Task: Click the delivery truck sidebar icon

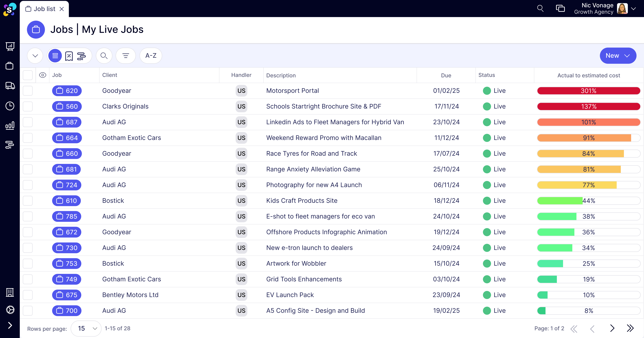Action: [10, 86]
